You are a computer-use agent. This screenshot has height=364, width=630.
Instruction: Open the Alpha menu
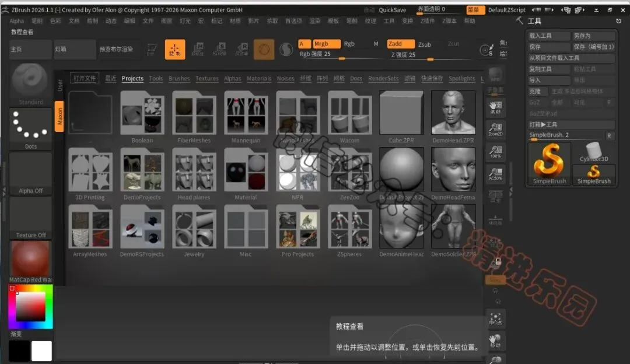[x=16, y=21]
